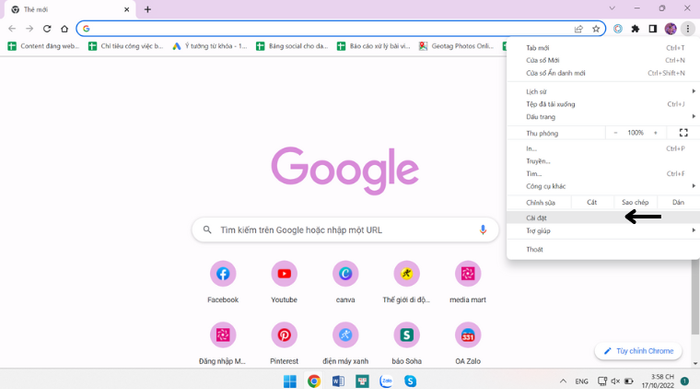Image resolution: width=700 pixels, height=389 pixels.
Task: Show hidden system tray icons chevron
Action: (x=563, y=381)
